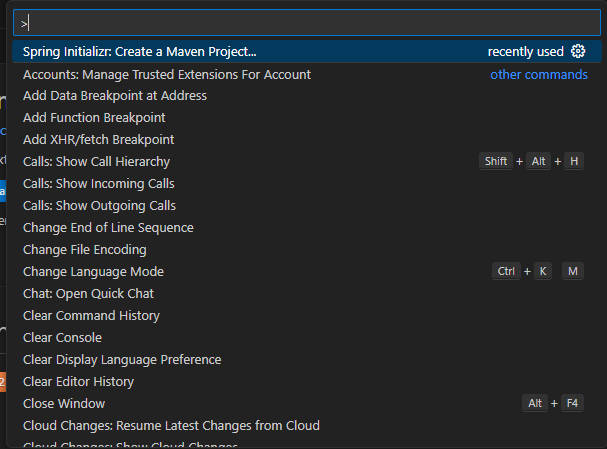Select the Close Window command
The width and height of the screenshot is (607, 449).
tap(307, 404)
